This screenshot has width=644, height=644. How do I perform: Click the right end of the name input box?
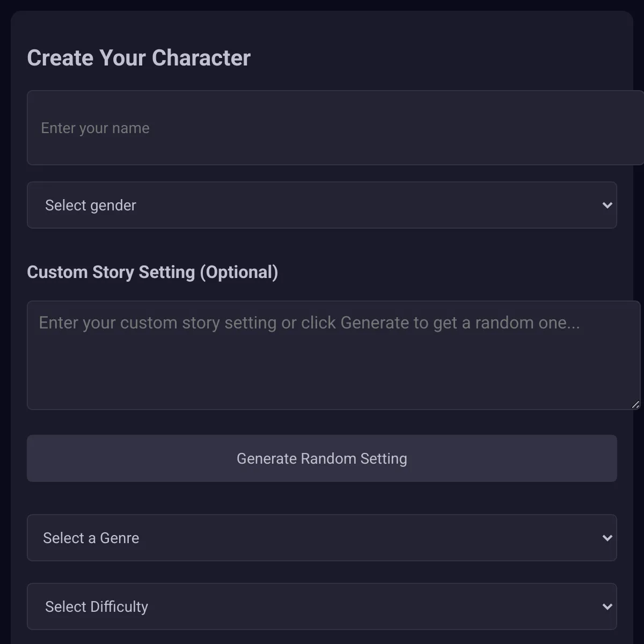623,128
